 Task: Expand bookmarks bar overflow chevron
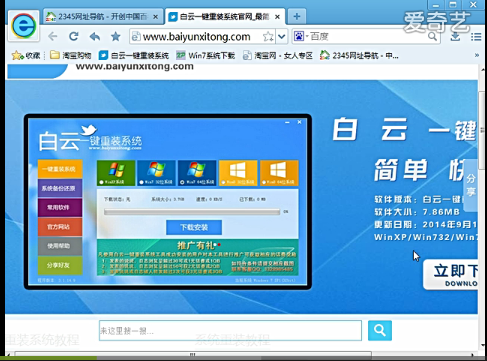[x=477, y=55]
